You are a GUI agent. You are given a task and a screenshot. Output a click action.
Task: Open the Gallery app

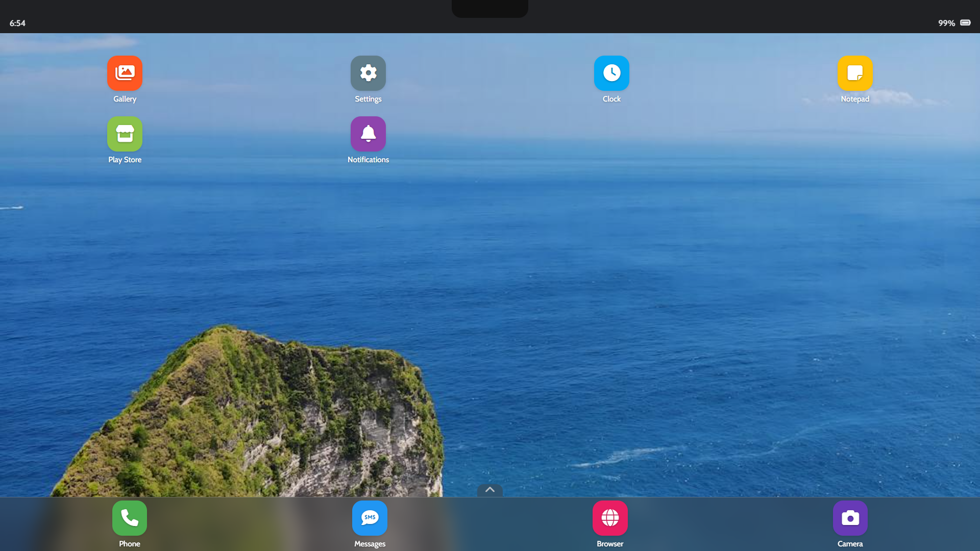click(x=124, y=73)
